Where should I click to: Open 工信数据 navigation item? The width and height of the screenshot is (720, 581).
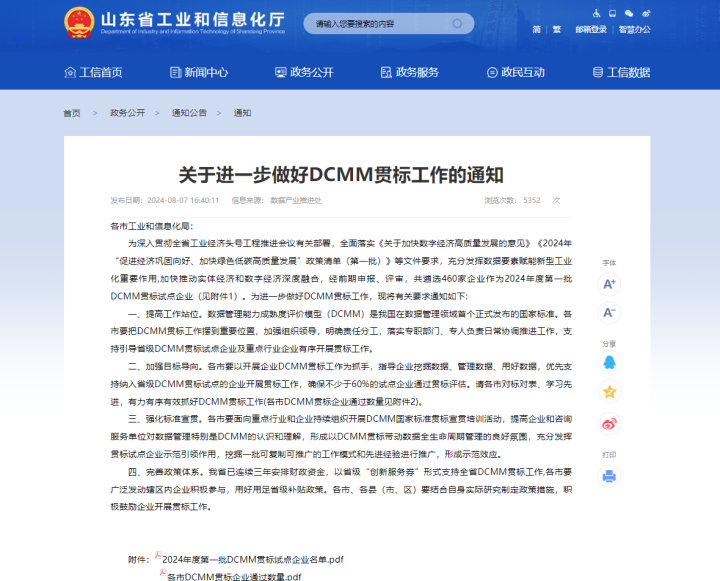(x=621, y=72)
